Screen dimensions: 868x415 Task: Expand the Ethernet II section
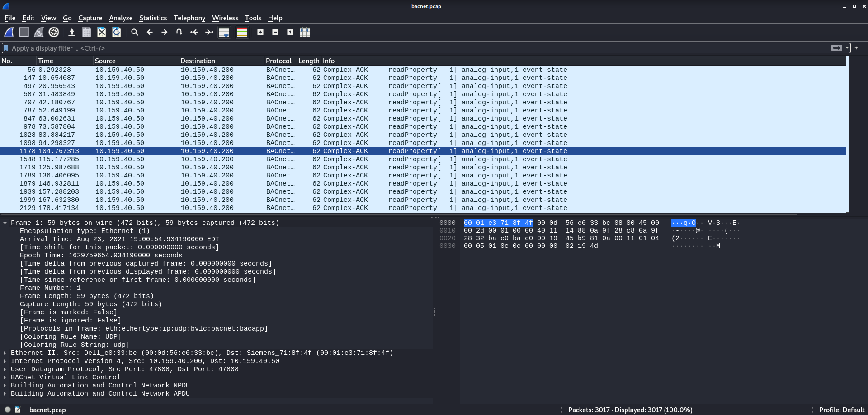(5, 353)
